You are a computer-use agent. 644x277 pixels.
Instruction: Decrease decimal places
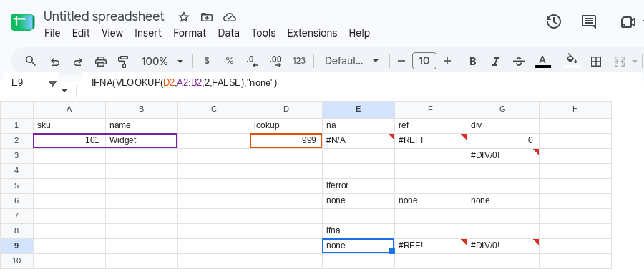click(x=252, y=62)
